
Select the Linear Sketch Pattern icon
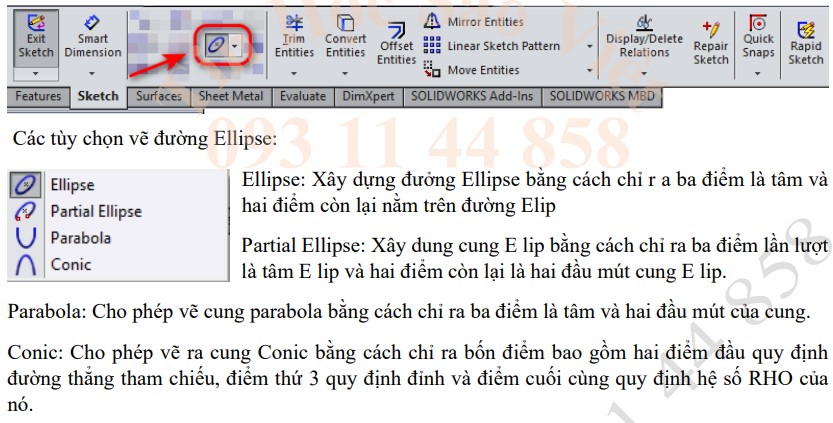[432, 46]
